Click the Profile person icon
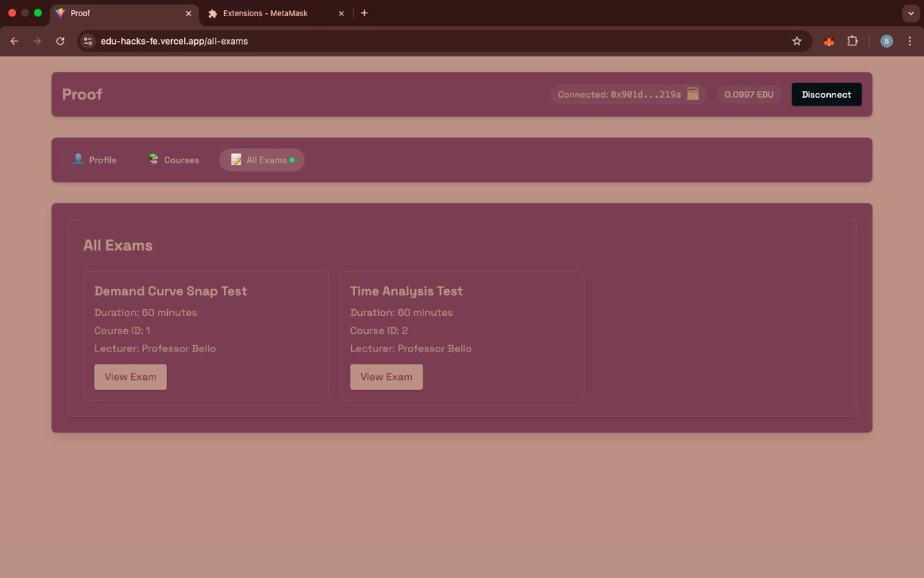The width and height of the screenshot is (924, 578). [x=78, y=159]
